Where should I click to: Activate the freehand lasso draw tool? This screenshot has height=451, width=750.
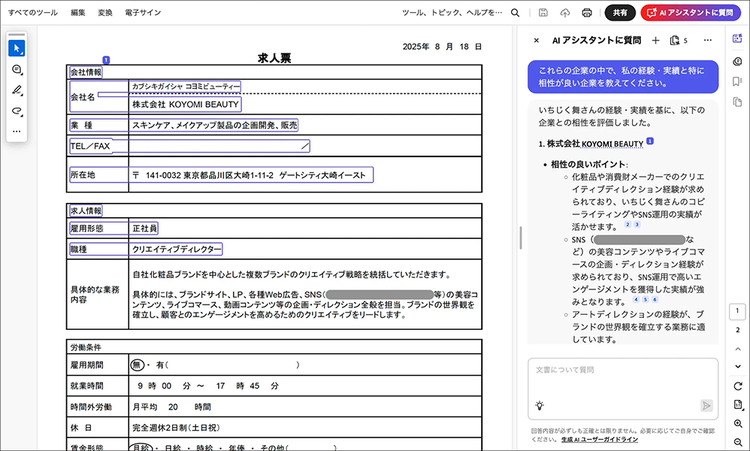click(x=17, y=111)
